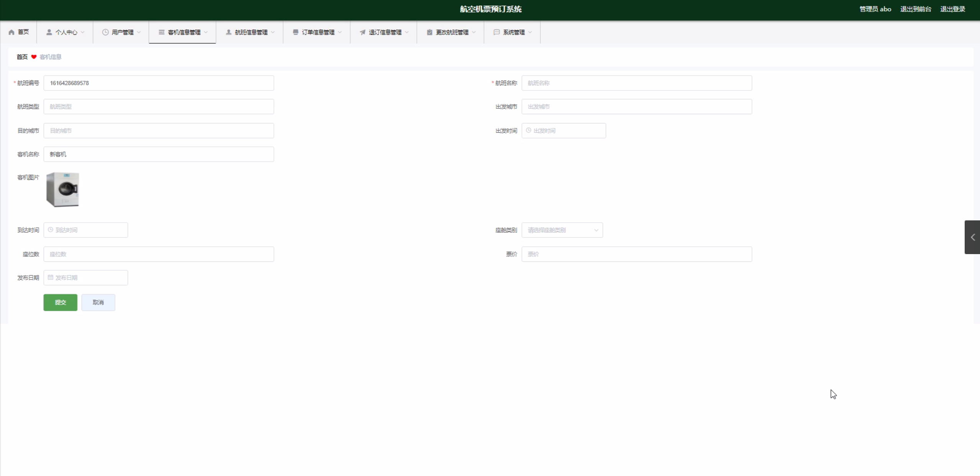Click the calendar icon in 发布日期 field

51,277
